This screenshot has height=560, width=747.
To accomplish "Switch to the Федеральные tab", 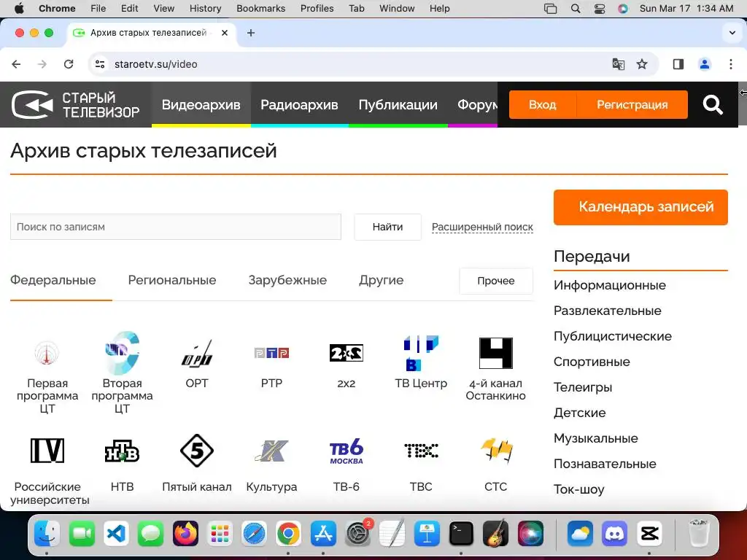I will [53, 280].
